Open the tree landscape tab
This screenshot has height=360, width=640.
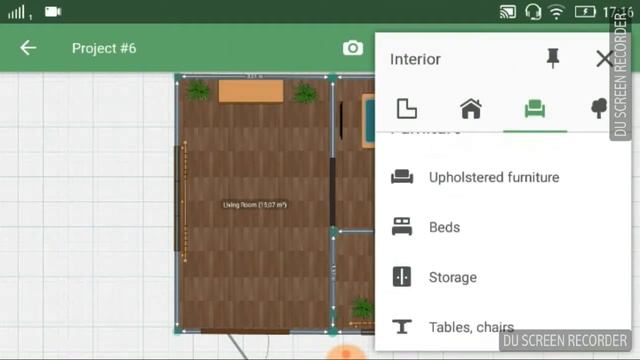coord(599,109)
